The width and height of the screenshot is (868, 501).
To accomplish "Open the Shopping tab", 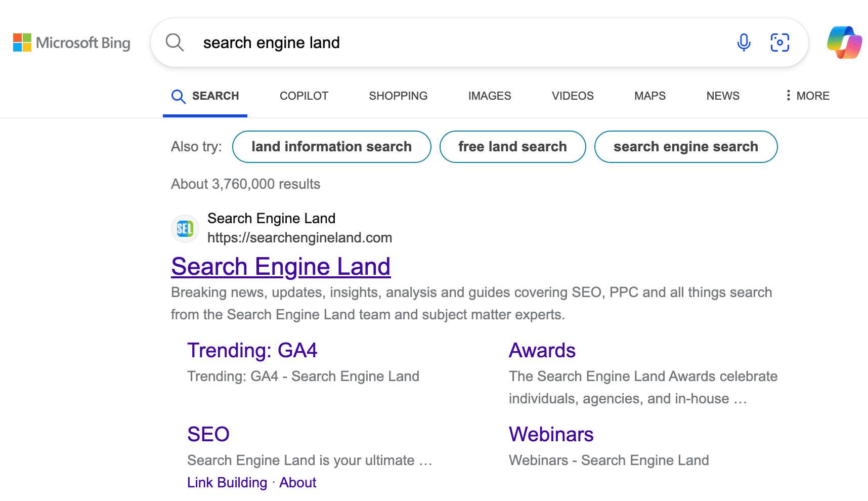I will (x=398, y=96).
